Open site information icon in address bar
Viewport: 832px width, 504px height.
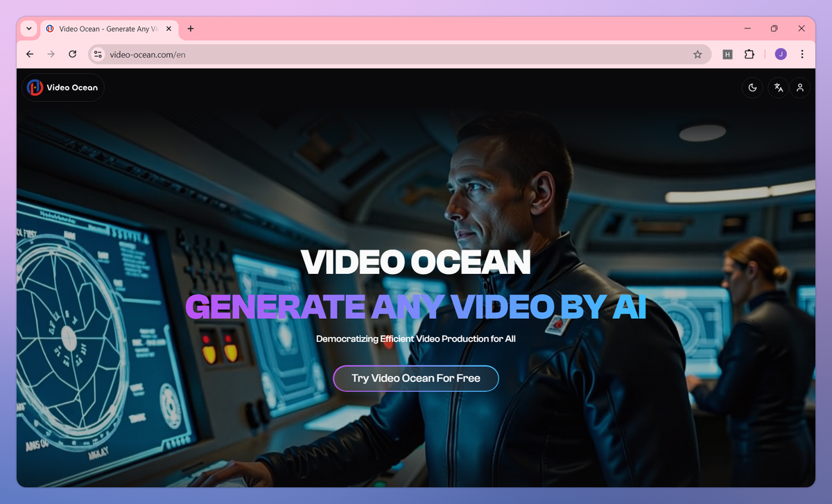tap(98, 54)
